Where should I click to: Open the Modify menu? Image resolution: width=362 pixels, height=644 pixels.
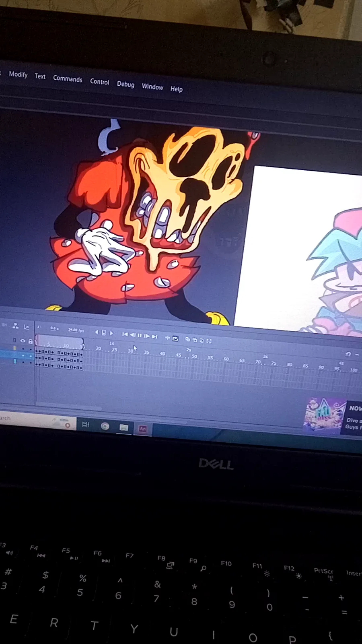coord(18,74)
